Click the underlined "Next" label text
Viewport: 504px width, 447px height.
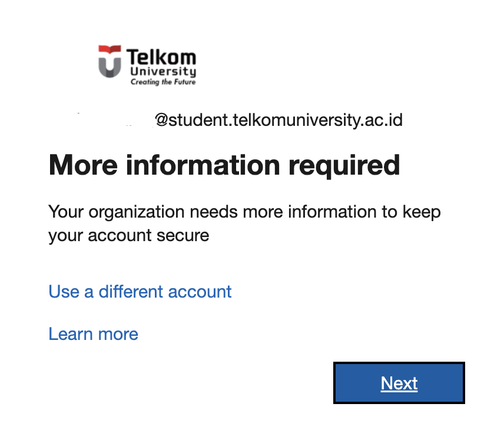pyautogui.click(x=399, y=383)
